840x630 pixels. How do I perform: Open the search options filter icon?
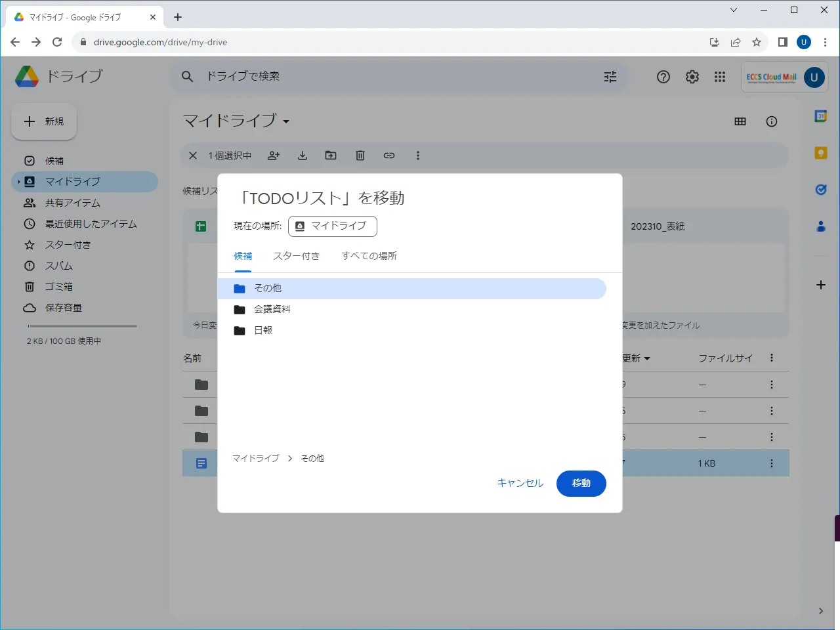coord(610,77)
